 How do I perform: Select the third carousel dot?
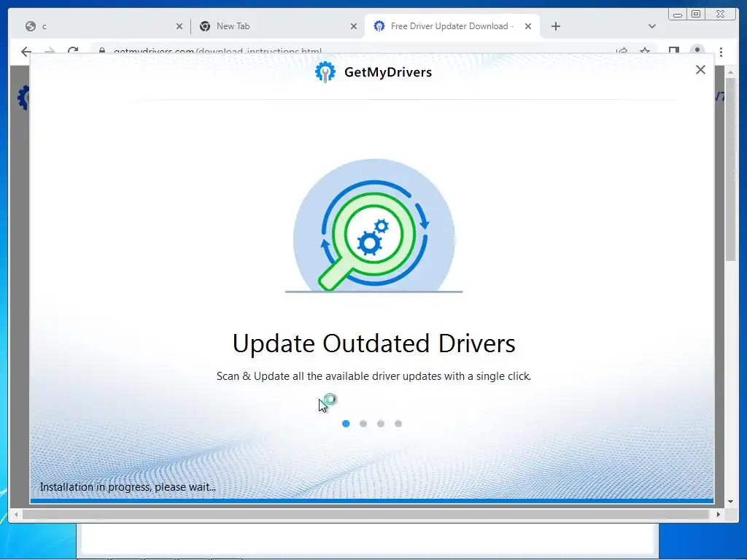click(381, 424)
